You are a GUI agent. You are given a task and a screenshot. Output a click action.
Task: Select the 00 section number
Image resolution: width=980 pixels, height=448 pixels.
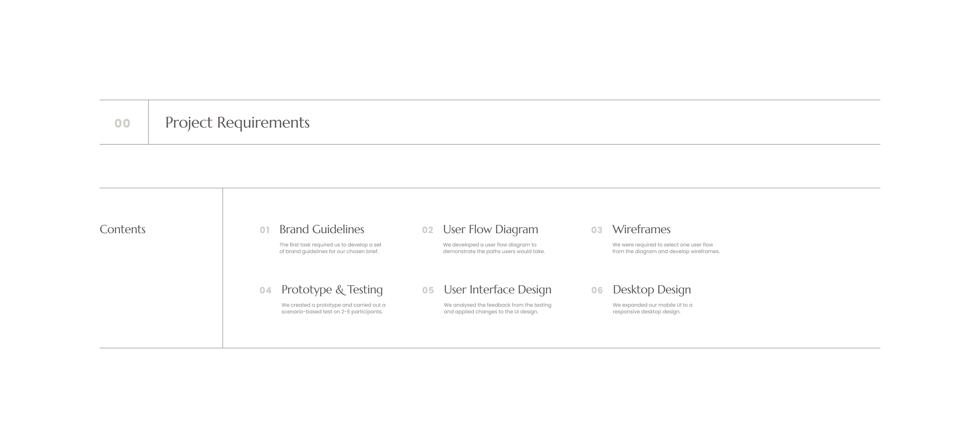[x=122, y=123]
